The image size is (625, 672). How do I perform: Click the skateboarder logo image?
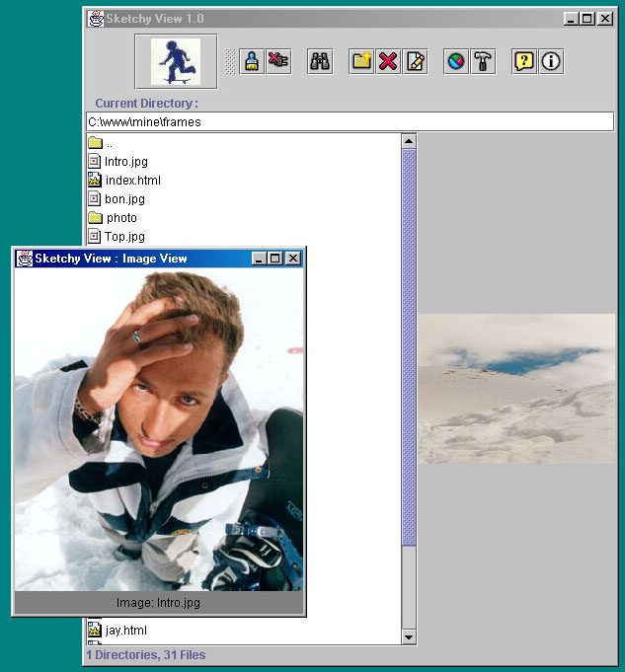click(176, 61)
